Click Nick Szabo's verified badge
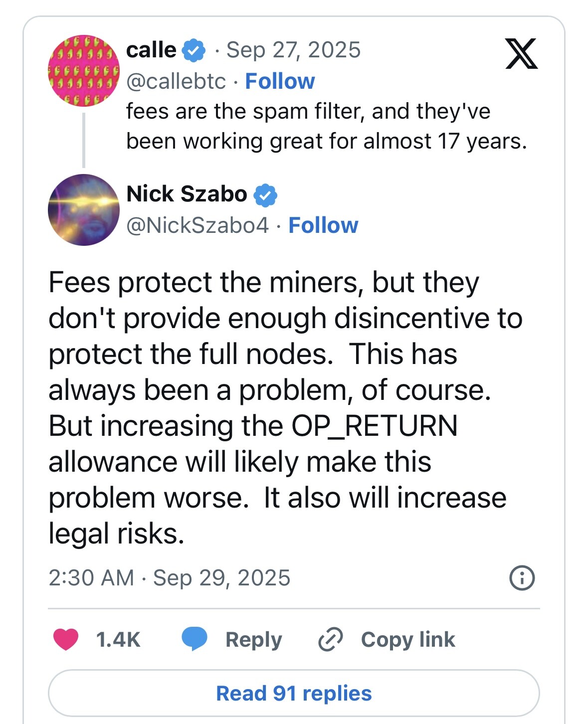Screen dimensions: 588x724 [265, 194]
